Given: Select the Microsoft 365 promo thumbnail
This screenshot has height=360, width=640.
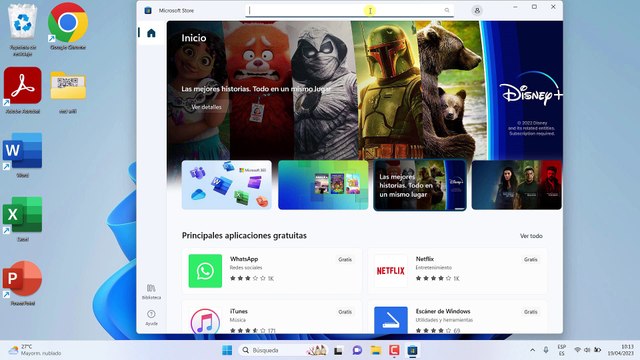Looking at the screenshot, I should tap(227, 185).
